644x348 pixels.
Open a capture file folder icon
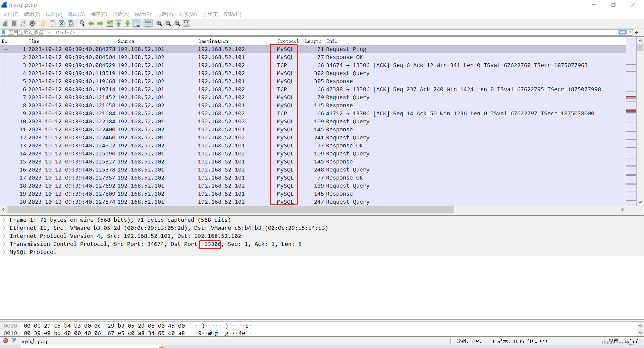[43, 23]
